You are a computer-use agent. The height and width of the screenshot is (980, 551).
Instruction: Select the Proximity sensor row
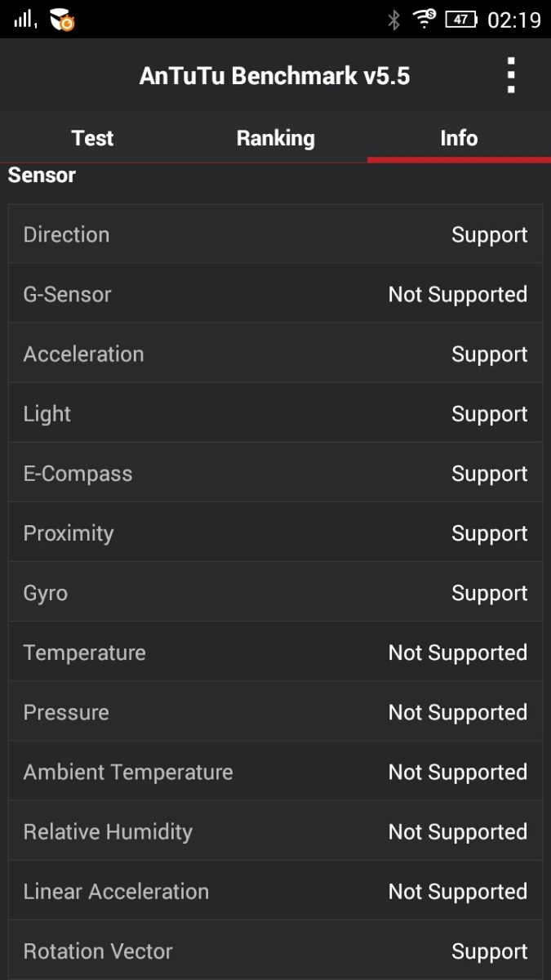pos(275,532)
